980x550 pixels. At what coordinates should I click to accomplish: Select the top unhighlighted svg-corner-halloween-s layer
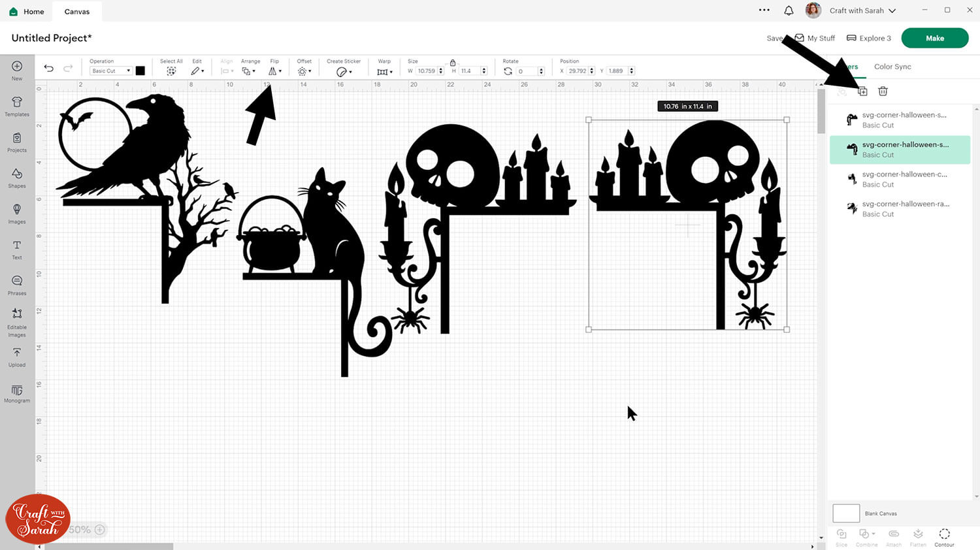[900, 120]
